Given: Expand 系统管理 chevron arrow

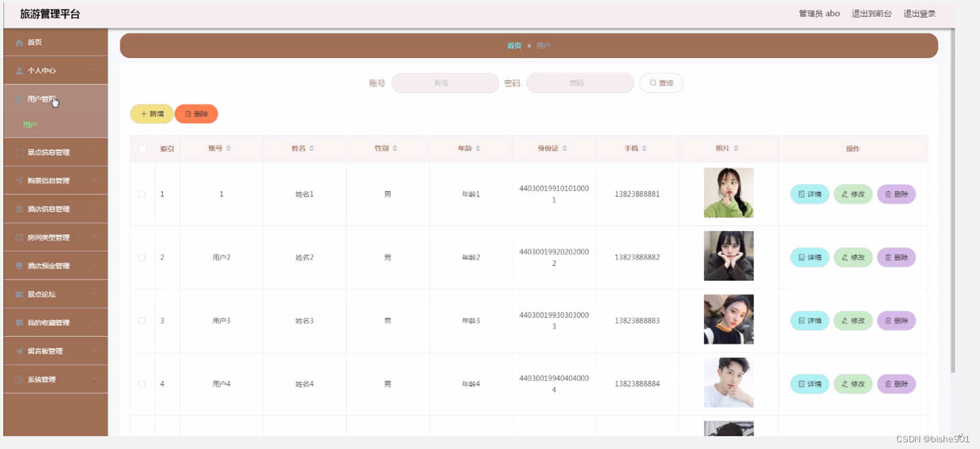Looking at the screenshot, I should coord(95,379).
